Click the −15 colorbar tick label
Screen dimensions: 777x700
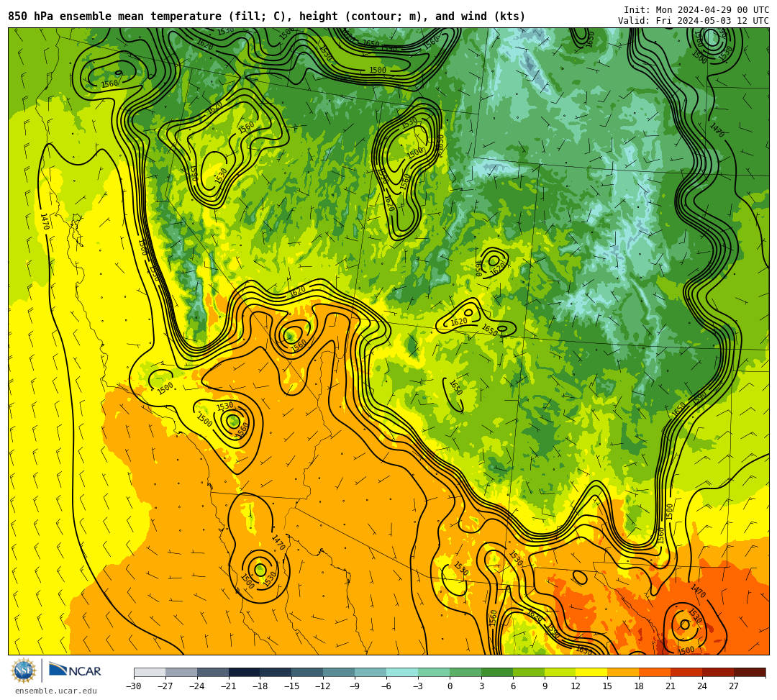292,686
